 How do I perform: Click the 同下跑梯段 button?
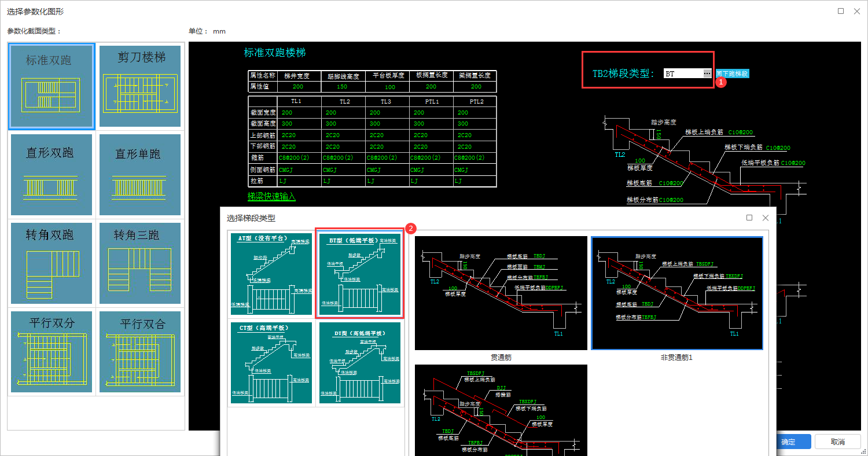[x=733, y=73]
